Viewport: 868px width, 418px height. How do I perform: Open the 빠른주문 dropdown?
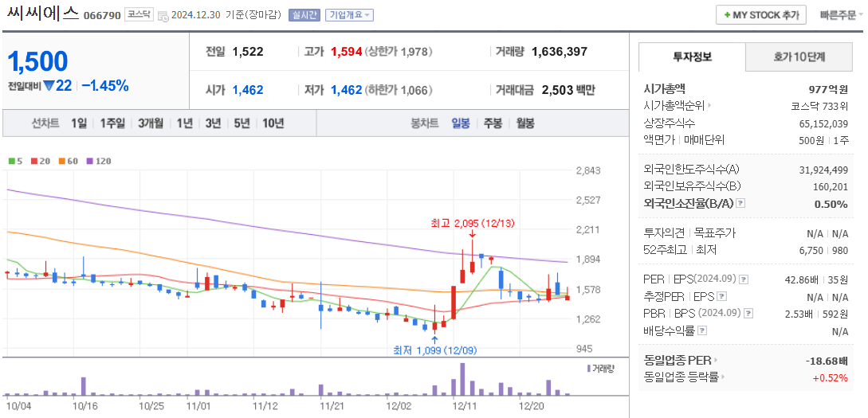(x=841, y=15)
